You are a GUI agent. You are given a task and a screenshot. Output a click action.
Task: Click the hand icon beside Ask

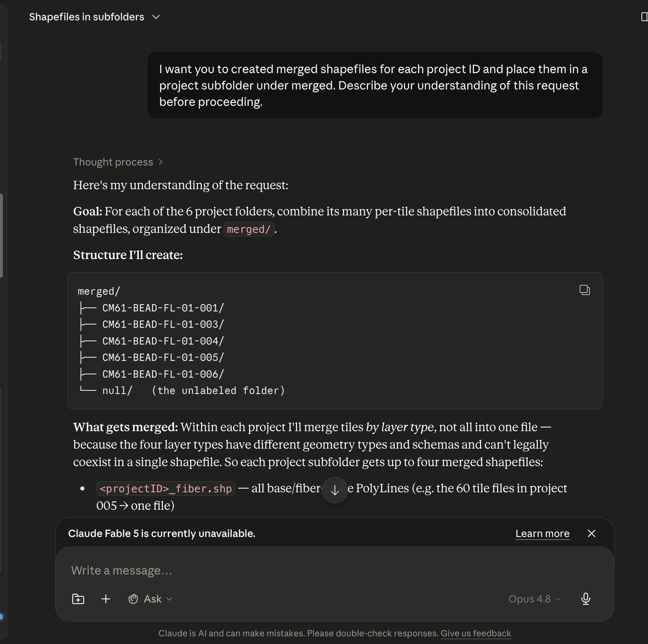tap(133, 599)
